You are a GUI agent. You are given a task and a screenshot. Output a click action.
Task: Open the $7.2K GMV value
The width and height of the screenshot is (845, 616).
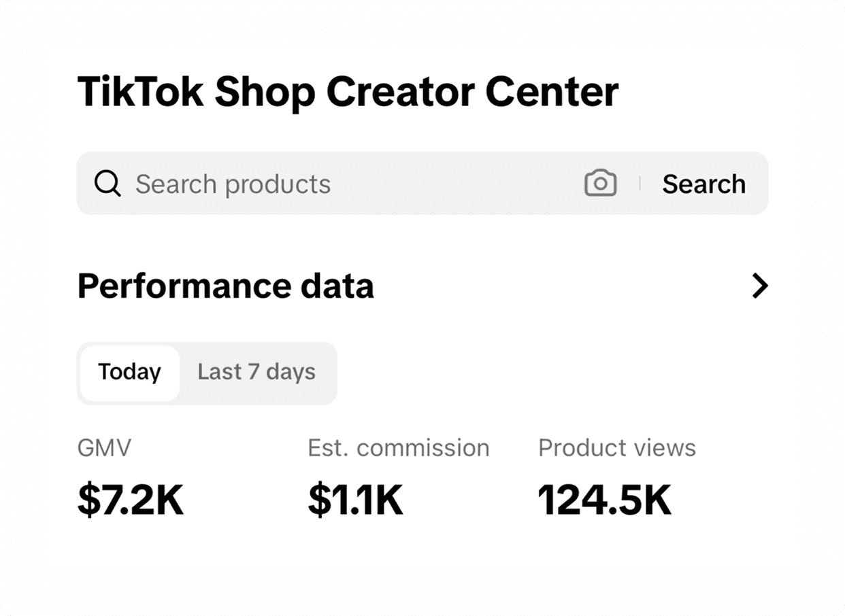(x=131, y=500)
